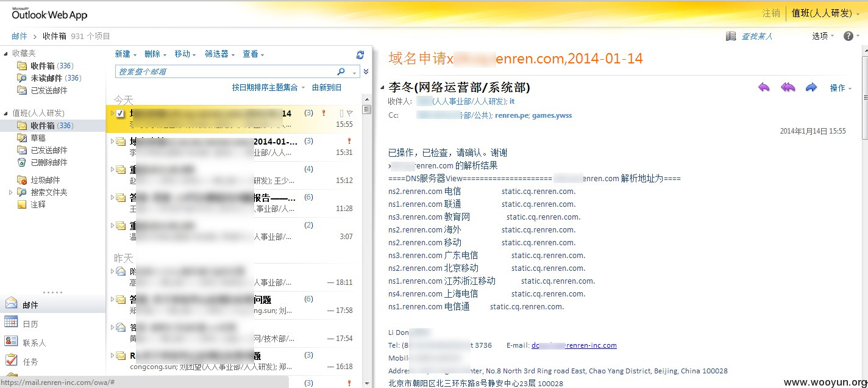Click the category box on the 15:55 message
The width and height of the screenshot is (868, 388).
pyautogui.click(x=341, y=113)
